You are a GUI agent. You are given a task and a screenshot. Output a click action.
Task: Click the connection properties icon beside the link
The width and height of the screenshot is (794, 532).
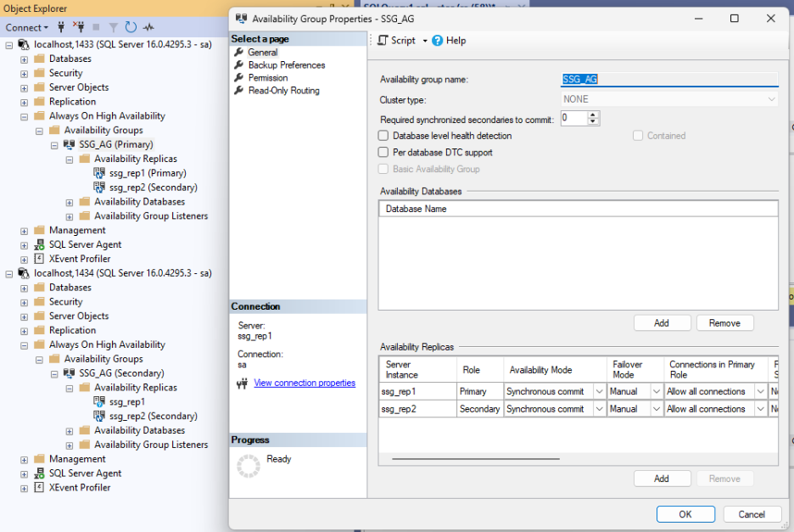[242, 384]
